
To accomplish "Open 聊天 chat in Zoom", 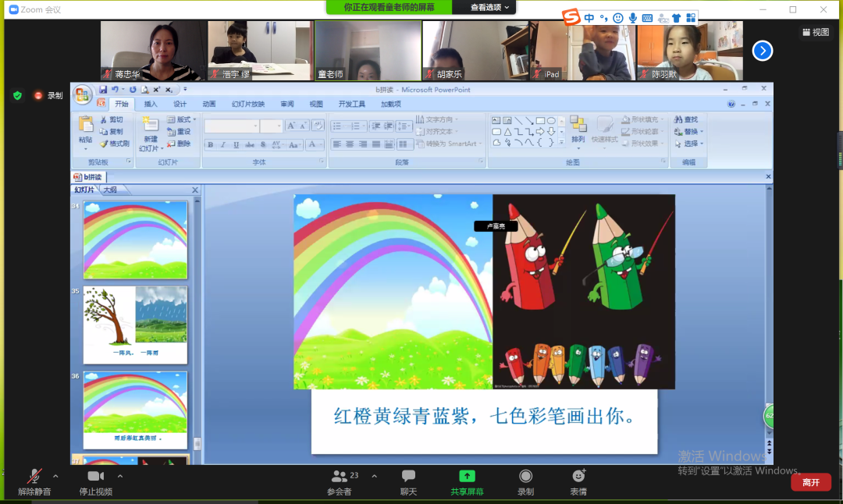I will click(408, 482).
